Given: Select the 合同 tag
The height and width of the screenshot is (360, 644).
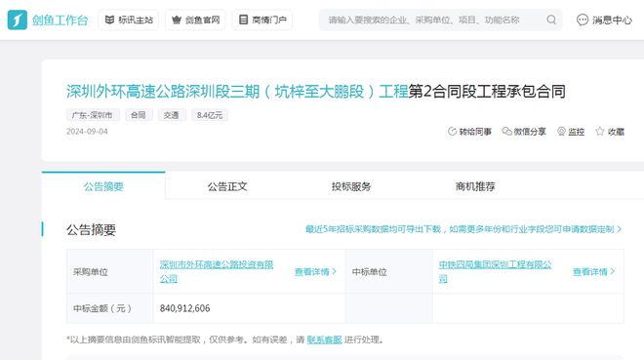Looking at the screenshot, I should [x=139, y=115].
